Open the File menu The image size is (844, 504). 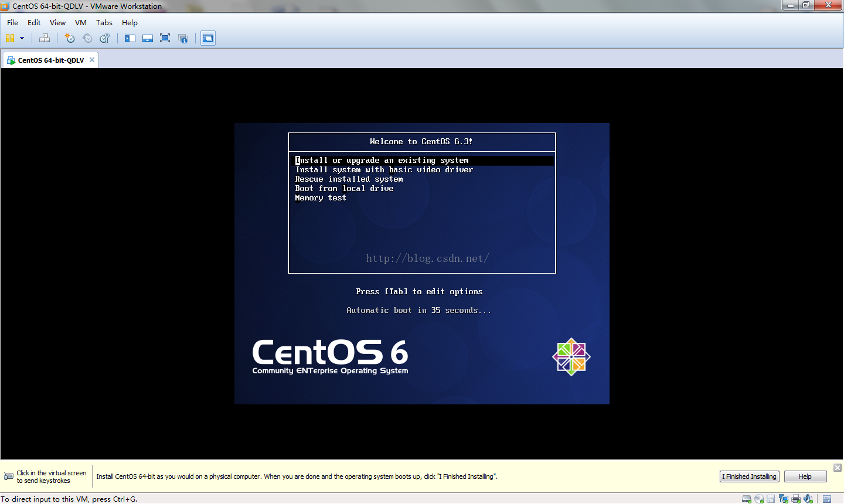[x=12, y=22]
